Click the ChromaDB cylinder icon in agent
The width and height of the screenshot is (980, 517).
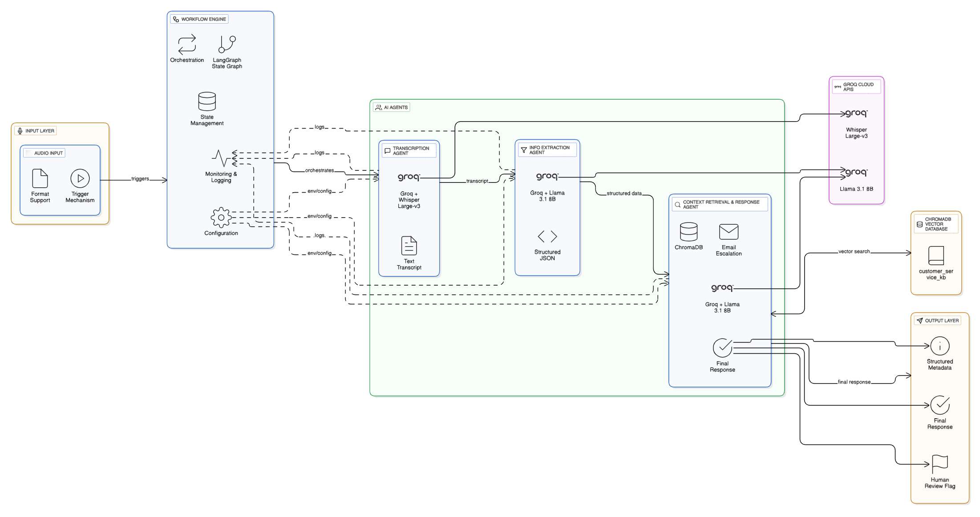(688, 232)
